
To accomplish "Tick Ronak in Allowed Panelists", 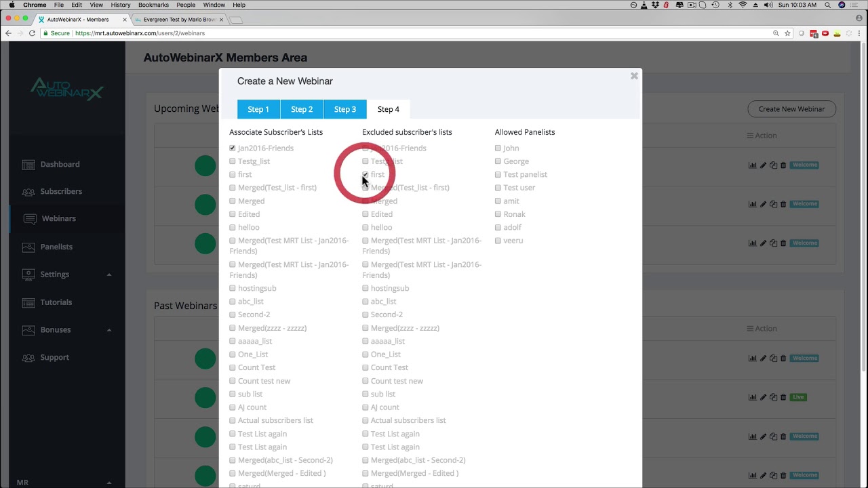I will 498,214.
